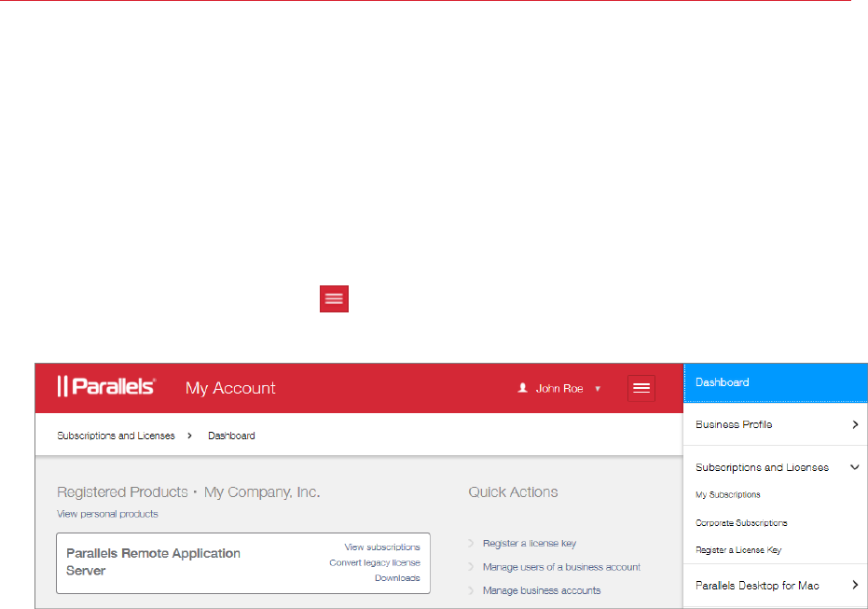The image size is (868, 609).
Task: Collapse Subscriptions and Licenses chevron
Action: click(x=855, y=467)
